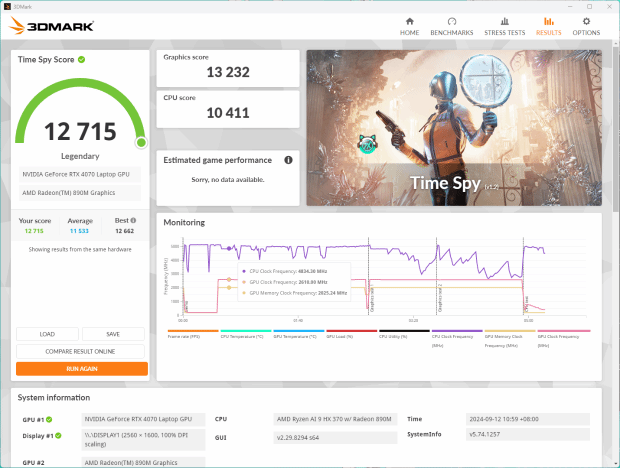Click the Graphics score value 13 232
The image size is (620, 468).
(228, 72)
